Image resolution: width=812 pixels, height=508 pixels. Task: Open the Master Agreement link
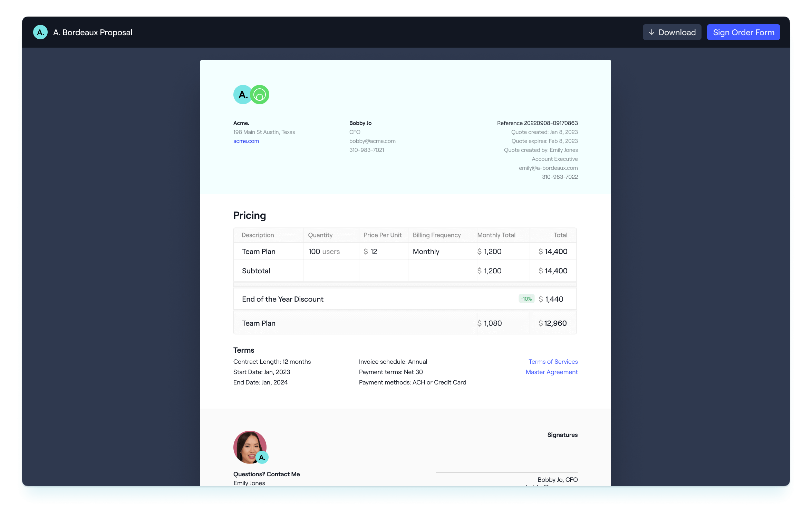(551, 372)
